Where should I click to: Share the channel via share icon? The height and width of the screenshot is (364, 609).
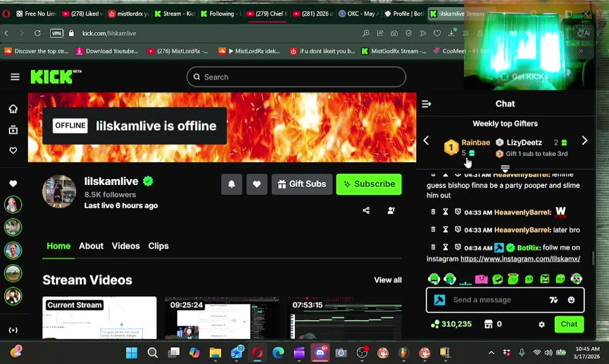pyautogui.click(x=366, y=211)
